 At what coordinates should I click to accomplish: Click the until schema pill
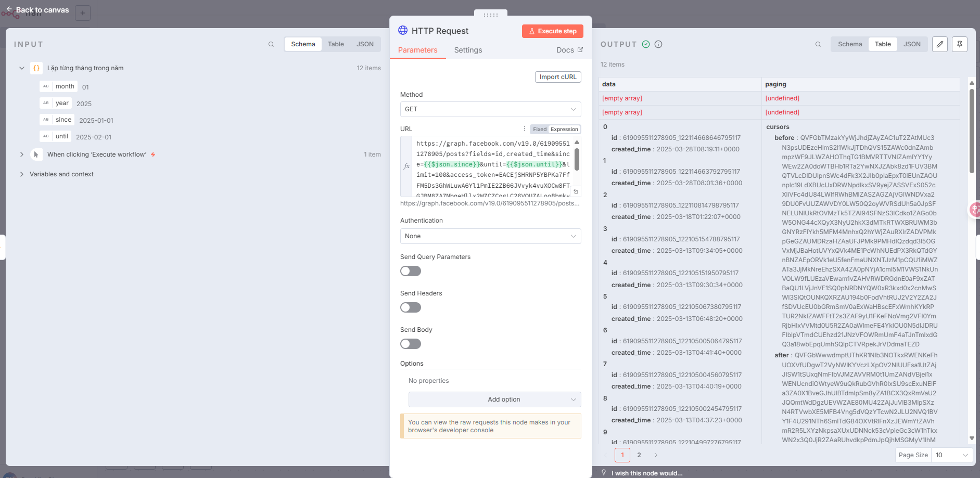56,136
